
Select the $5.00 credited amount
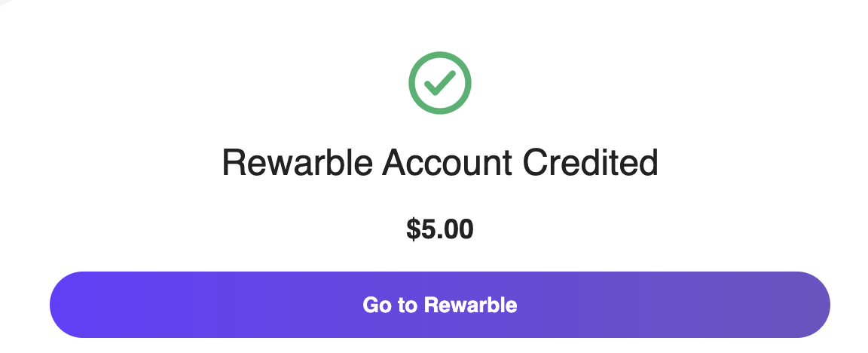click(x=439, y=229)
